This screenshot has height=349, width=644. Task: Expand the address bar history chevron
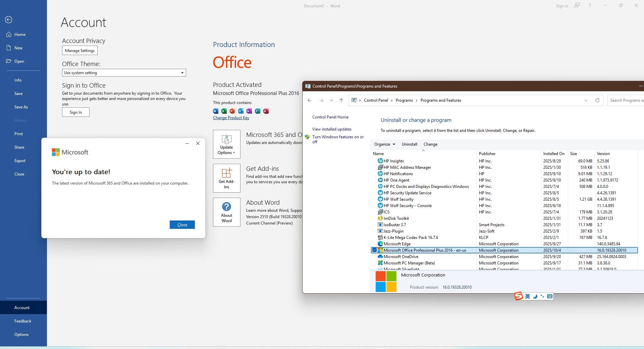pyautogui.click(x=586, y=100)
